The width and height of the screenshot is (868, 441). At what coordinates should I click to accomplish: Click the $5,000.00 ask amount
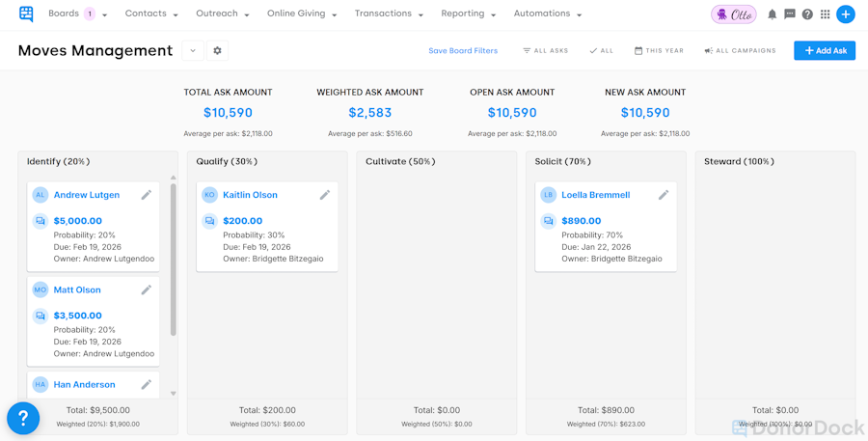[x=77, y=221]
